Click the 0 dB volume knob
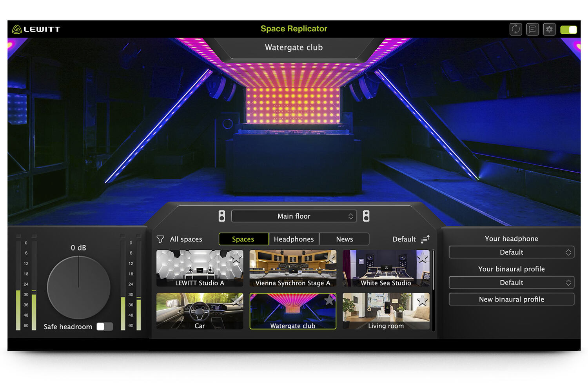The width and height of the screenshot is (588, 392). [79, 288]
